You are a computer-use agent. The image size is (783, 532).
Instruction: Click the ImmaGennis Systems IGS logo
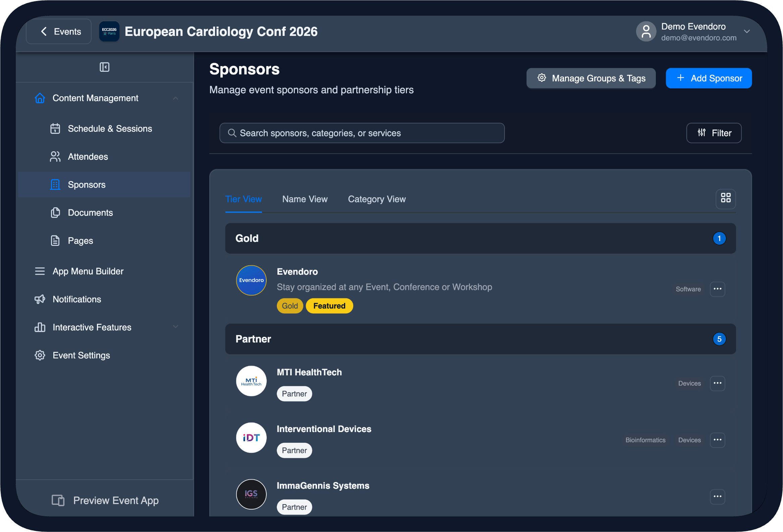pyautogui.click(x=251, y=494)
